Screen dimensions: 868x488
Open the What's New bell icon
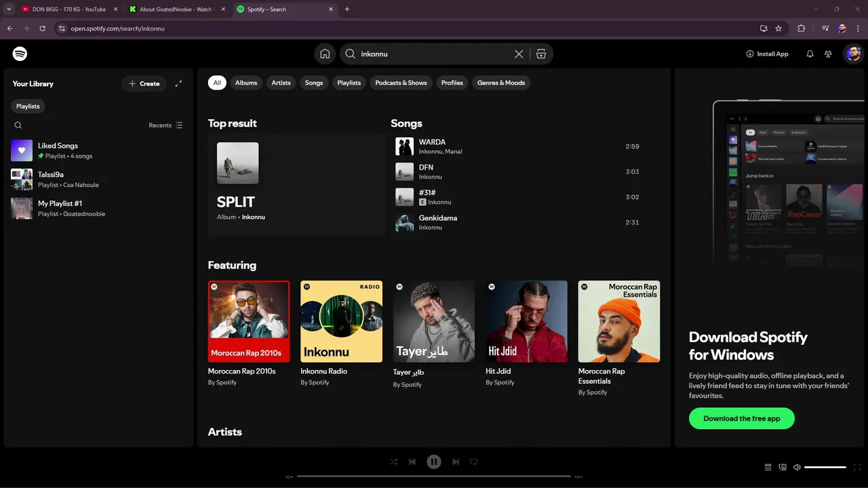[x=810, y=54]
